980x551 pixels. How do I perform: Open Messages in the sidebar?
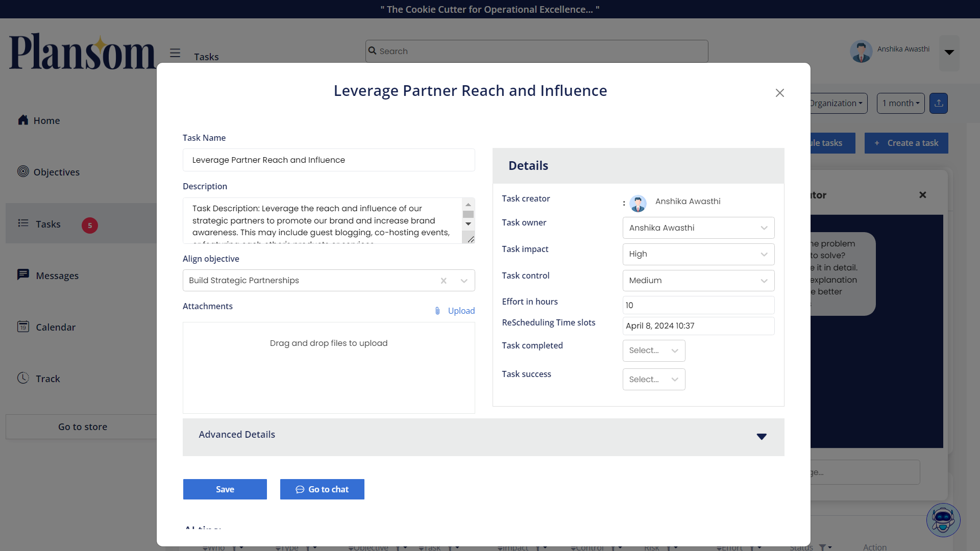[x=57, y=275]
